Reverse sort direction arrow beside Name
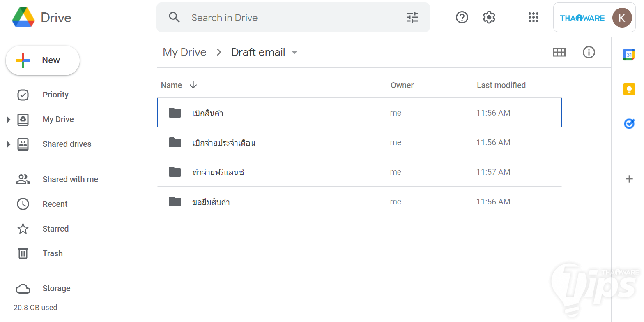This screenshot has width=644, height=322. tap(193, 85)
